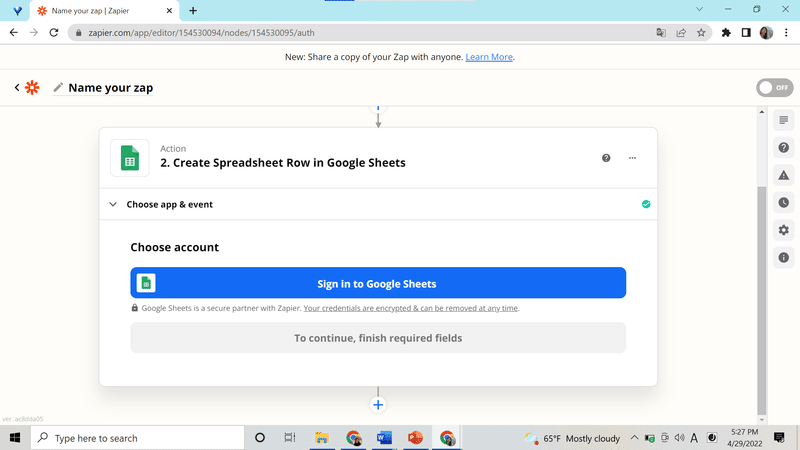800x450 pixels.
Task: Open the warning triangle sidebar icon
Action: (x=784, y=176)
